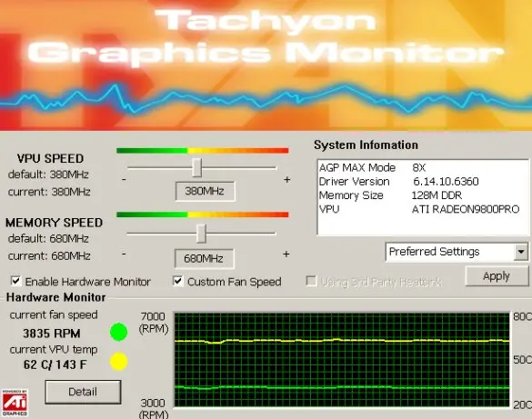Click the VPU speed slider handle
The height and width of the screenshot is (419, 532).
coord(196,167)
